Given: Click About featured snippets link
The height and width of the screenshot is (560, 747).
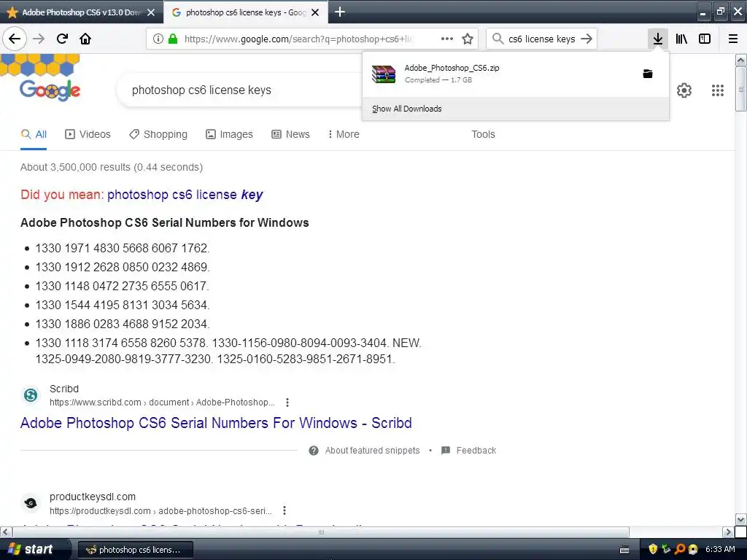Looking at the screenshot, I should 373,451.
